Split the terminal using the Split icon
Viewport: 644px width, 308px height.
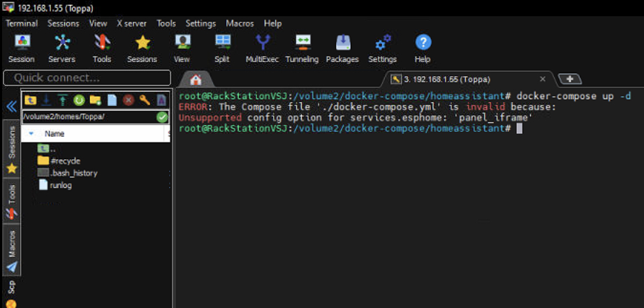(x=222, y=47)
